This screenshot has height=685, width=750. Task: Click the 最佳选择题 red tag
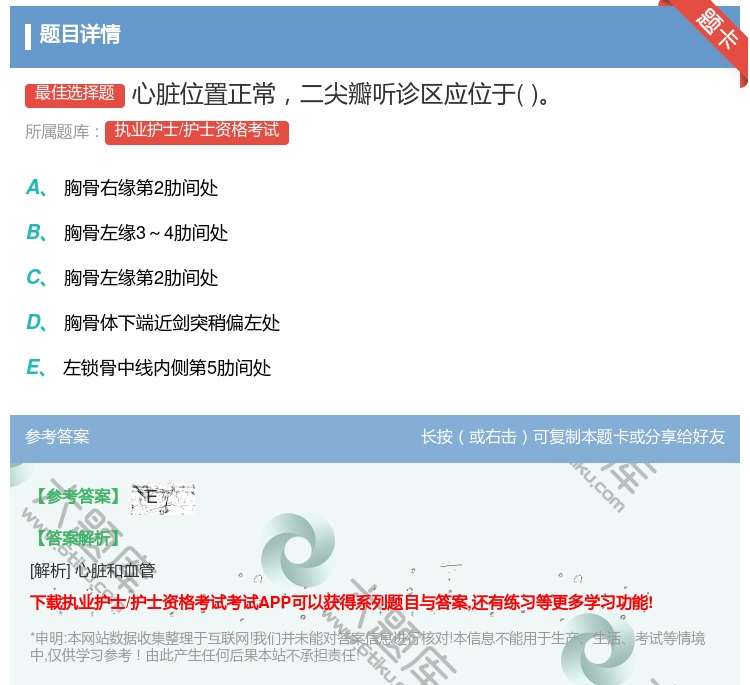pos(75,95)
